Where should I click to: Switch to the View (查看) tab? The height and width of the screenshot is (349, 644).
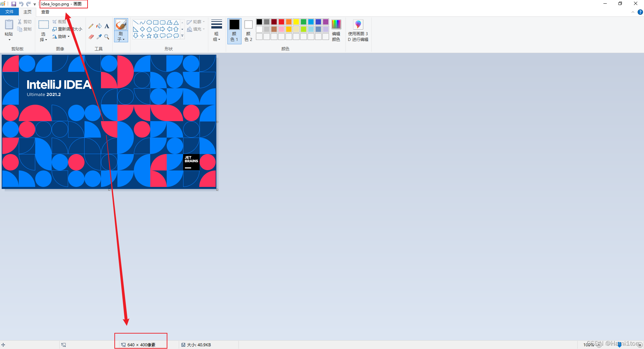point(45,12)
